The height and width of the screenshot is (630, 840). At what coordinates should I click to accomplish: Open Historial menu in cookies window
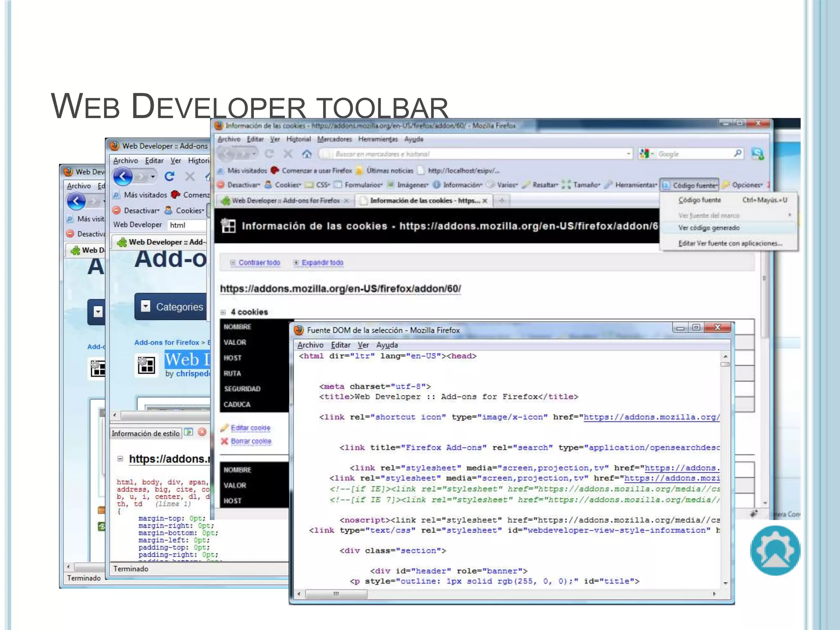298,139
